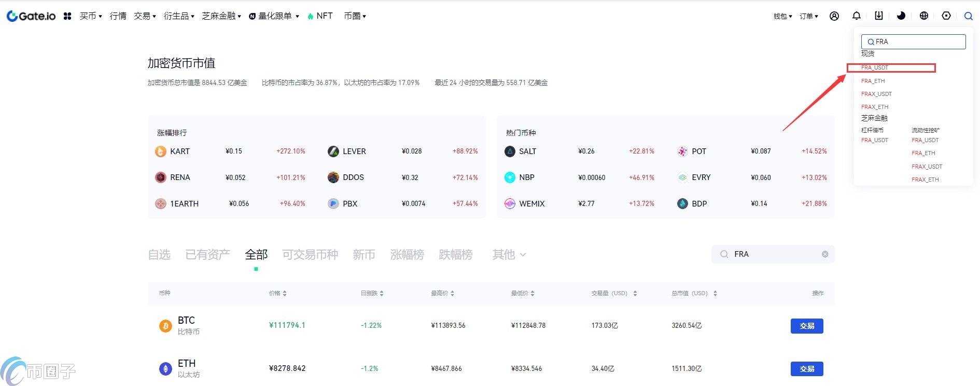Image resolution: width=980 pixels, height=386 pixels.
Task: Click the SALT coin icon
Action: (x=510, y=151)
